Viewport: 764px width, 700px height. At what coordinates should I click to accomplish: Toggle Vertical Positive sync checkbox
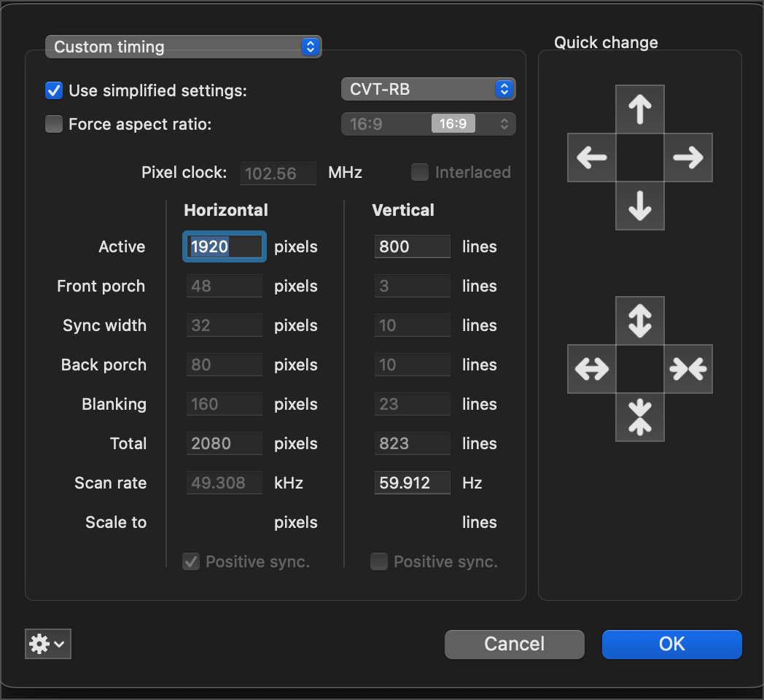379,561
